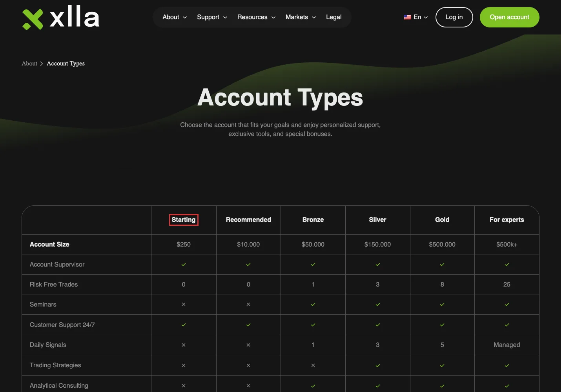Open the Markets dropdown menu
Viewport: 565px width, 392px height.
pos(301,17)
